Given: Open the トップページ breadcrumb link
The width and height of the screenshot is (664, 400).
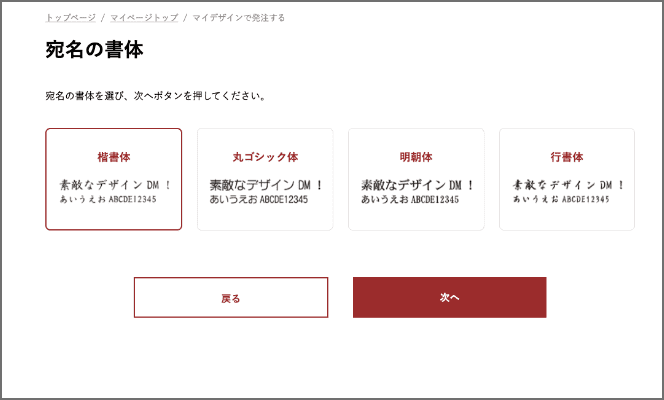Looking at the screenshot, I should click(x=71, y=18).
